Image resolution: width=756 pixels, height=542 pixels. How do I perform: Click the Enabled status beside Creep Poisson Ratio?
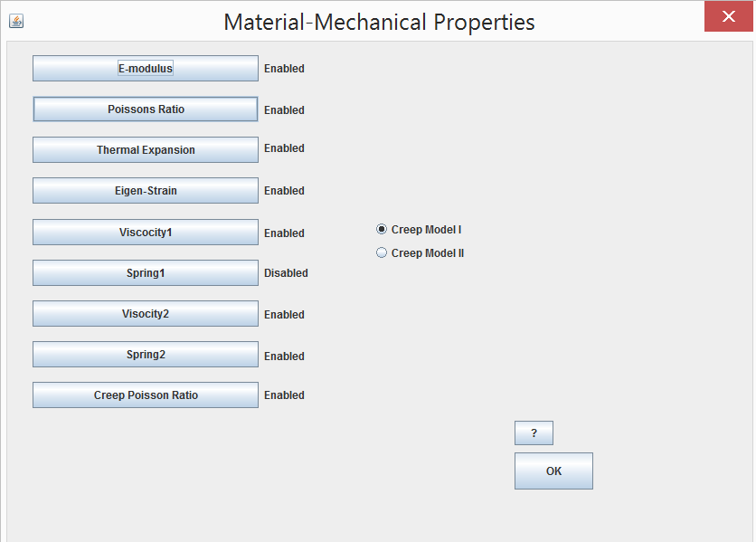click(x=284, y=395)
